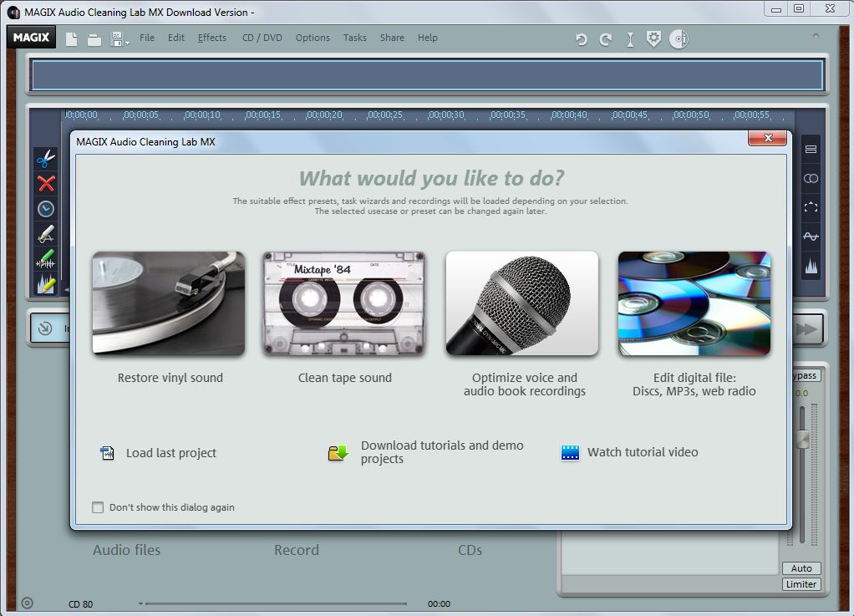Choose the Clean tape sound cassette thumbnail

point(344,304)
